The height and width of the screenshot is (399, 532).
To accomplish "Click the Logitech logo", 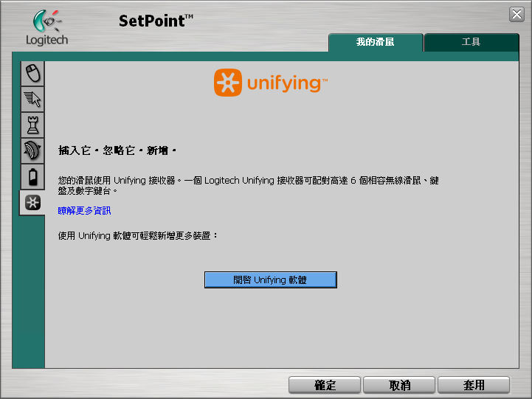I will point(46,28).
